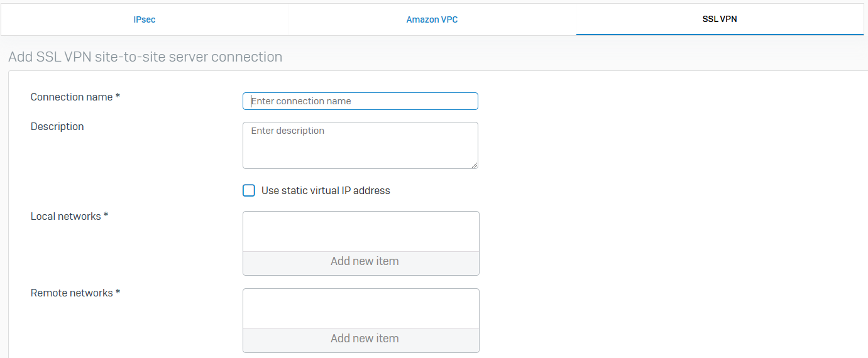The height and width of the screenshot is (358, 868).
Task: Click the empty Remote networks list box
Action: 361,308
